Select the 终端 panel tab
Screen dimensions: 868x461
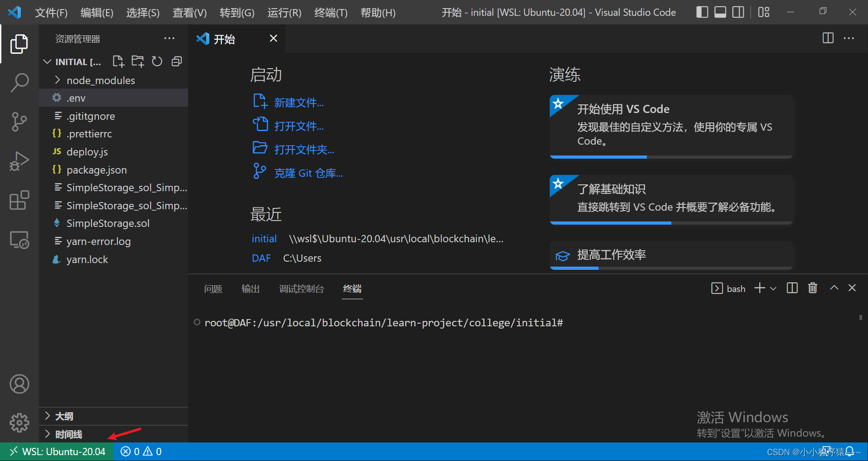(352, 289)
